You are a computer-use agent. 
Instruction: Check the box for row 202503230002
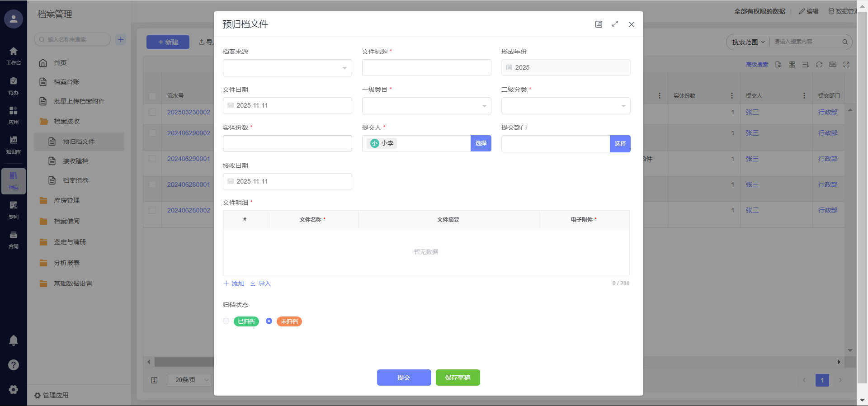pyautogui.click(x=152, y=112)
